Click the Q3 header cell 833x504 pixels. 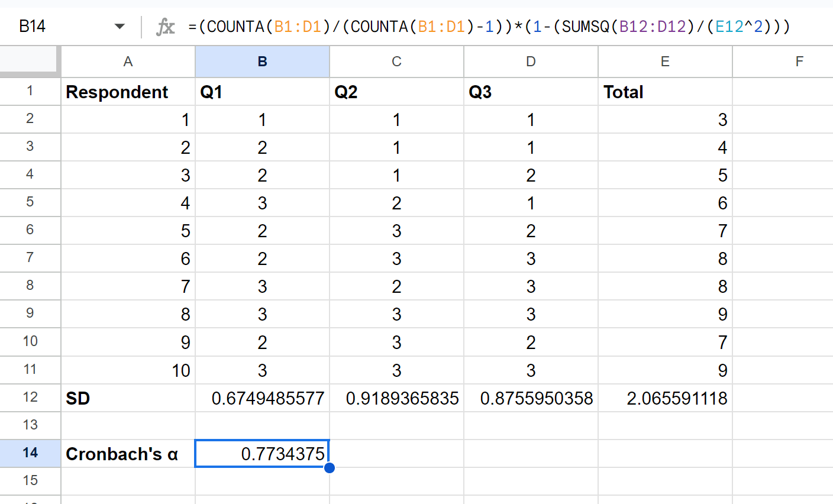(x=531, y=92)
